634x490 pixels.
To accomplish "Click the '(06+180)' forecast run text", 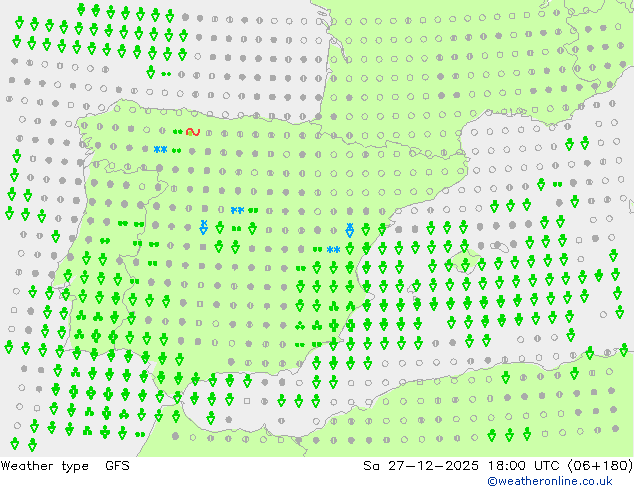I will coord(600,466).
